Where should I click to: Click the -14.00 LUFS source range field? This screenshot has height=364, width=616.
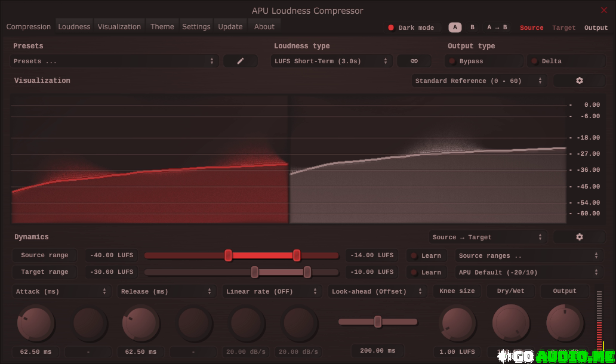click(x=372, y=255)
